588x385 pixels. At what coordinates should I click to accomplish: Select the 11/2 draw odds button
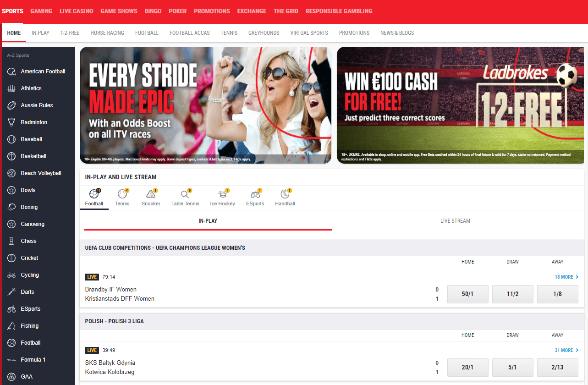[513, 294]
